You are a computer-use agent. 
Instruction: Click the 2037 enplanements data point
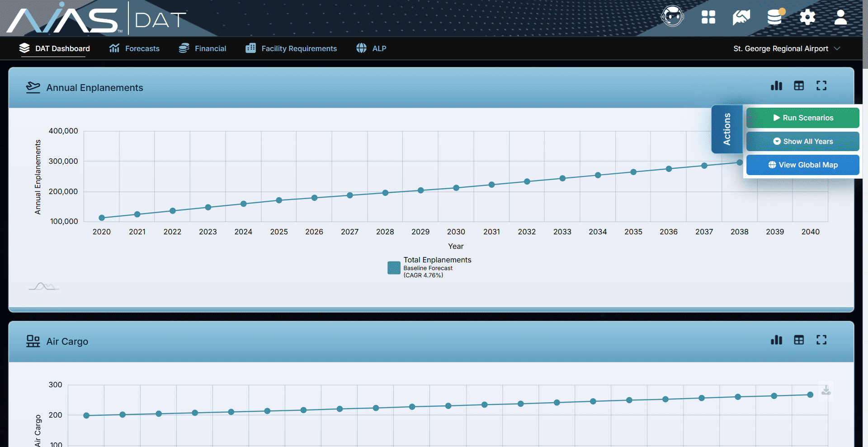click(704, 166)
